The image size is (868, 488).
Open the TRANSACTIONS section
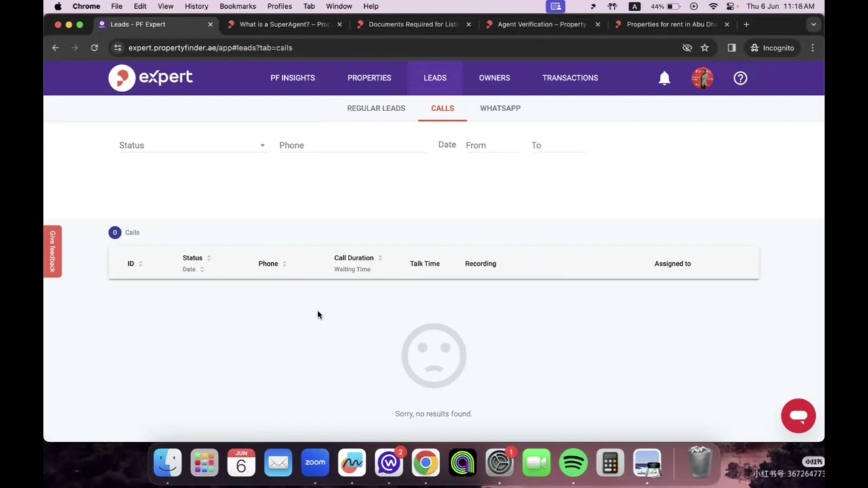coord(570,78)
